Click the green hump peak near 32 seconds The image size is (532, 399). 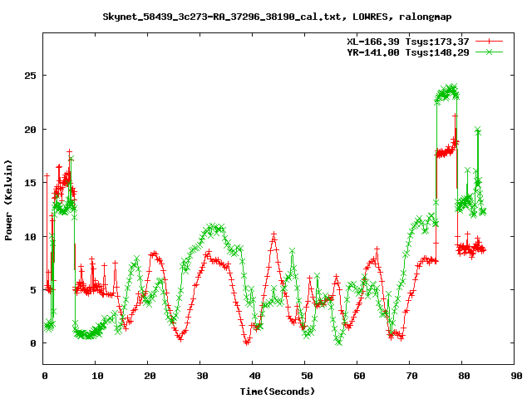click(214, 229)
